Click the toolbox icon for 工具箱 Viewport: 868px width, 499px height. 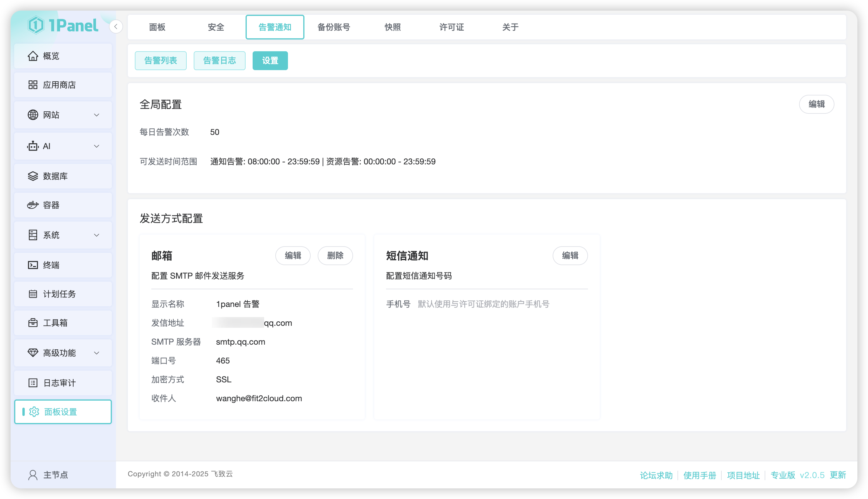pos(33,323)
